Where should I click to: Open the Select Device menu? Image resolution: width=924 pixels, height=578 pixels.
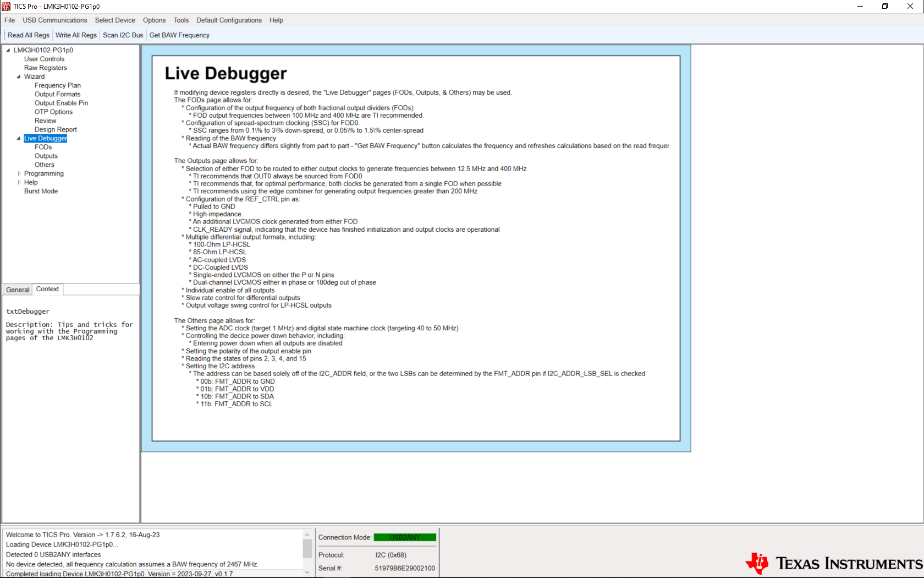click(115, 20)
